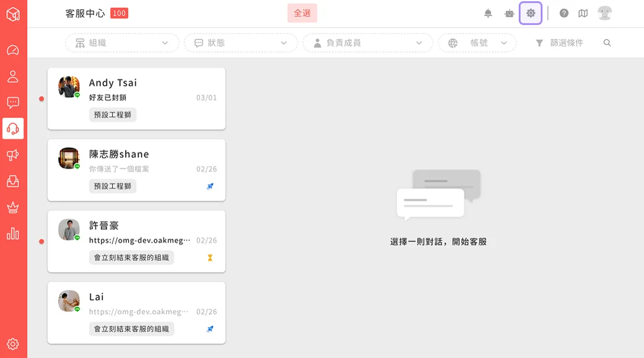Open Andy Tsai's avatar thumbnail
The image size is (644, 358).
(x=69, y=86)
